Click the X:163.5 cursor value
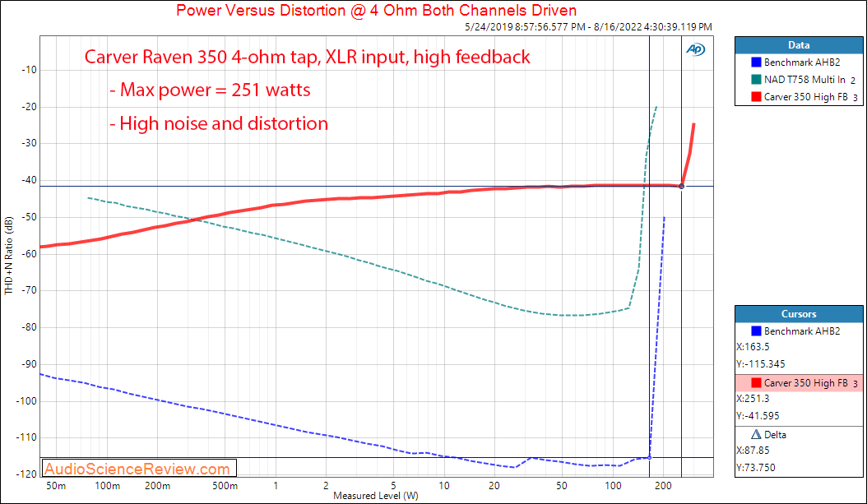This screenshot has height=504, width=867. tap(753, 347)
